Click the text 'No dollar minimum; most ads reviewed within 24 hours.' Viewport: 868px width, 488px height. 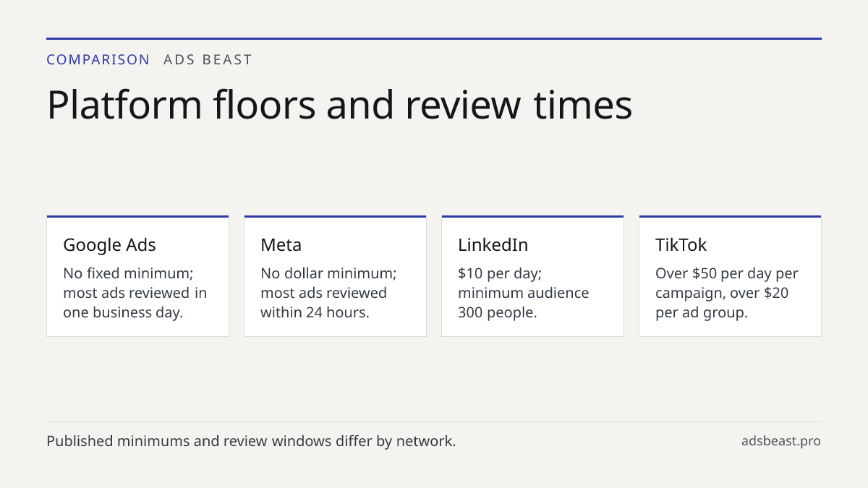(328, 293)
